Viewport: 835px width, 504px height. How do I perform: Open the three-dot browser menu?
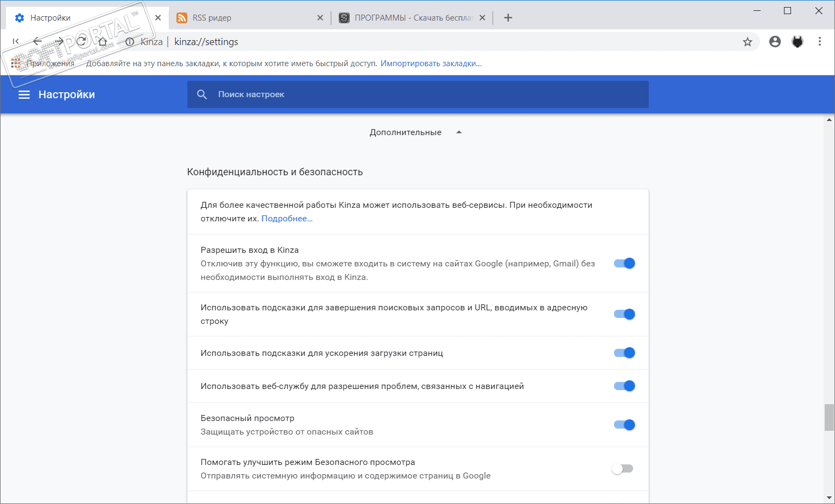(820, 42)
